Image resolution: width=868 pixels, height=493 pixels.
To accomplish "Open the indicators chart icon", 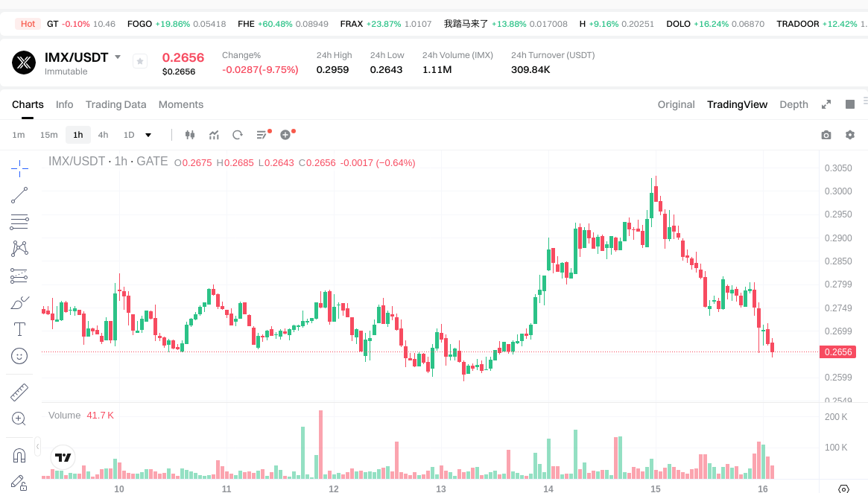I will (214, 135).
